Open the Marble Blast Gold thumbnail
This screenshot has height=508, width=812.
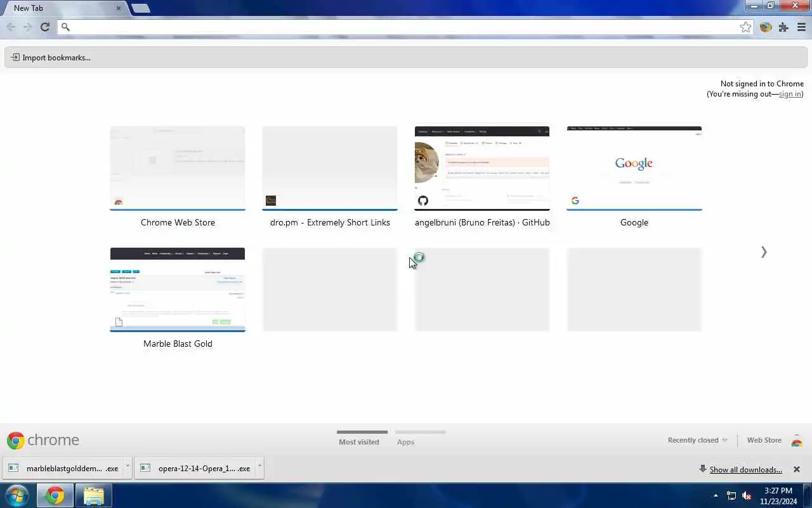click(x=178, y=290)
